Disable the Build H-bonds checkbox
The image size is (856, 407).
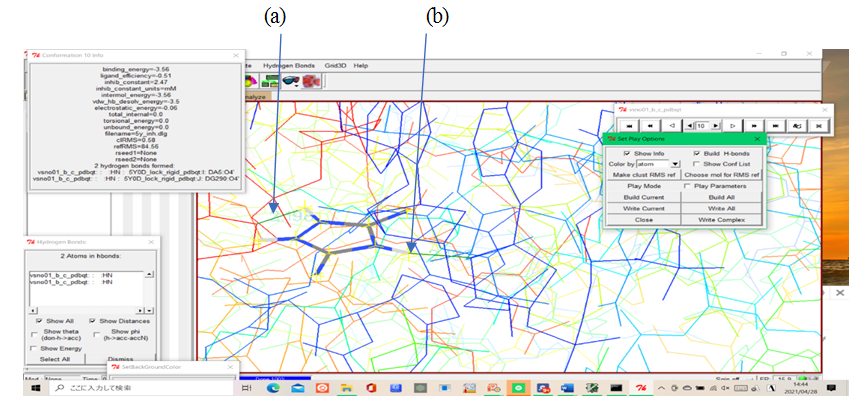697,152
